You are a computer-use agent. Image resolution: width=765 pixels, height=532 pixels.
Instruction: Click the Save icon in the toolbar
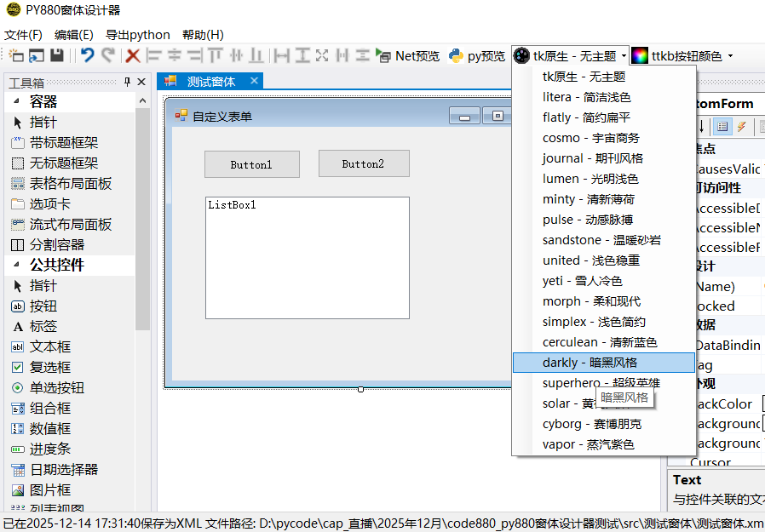click(57, 54)
